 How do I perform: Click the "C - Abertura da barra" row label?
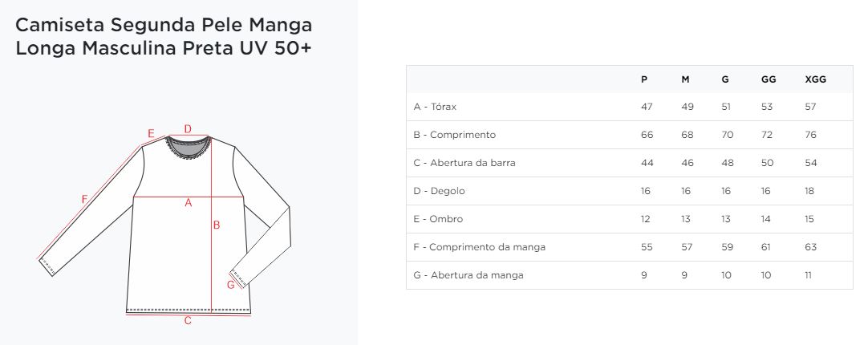coord(464,163)
